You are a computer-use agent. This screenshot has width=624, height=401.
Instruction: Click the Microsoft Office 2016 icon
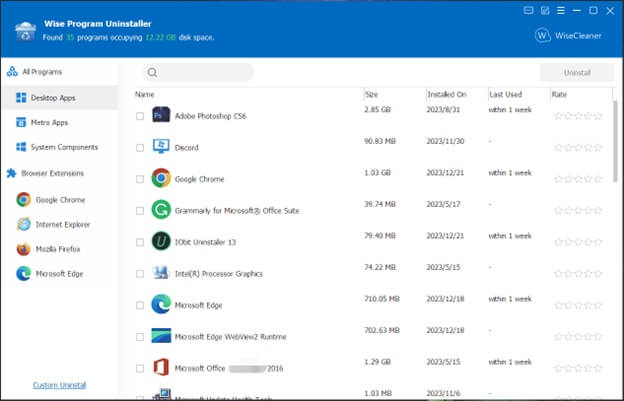pos(161,367)
